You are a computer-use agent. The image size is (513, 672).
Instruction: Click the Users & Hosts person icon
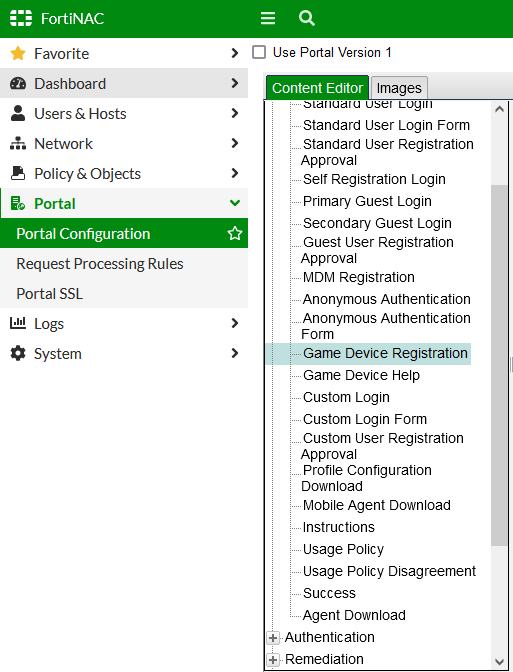point(18,113)
